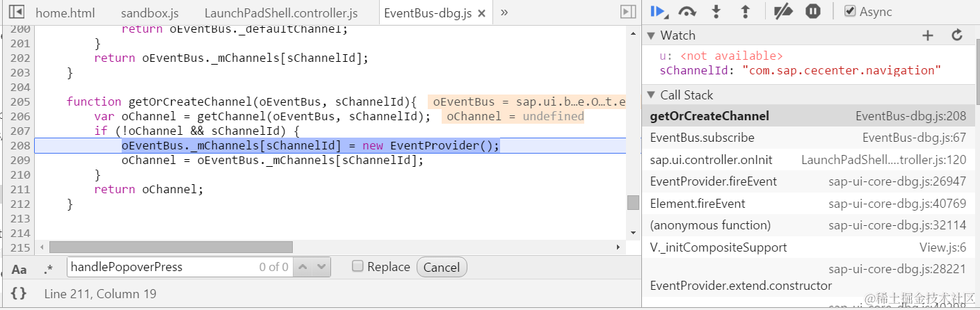This screenshot has height=310, width=980.
Task: Toggle case-sensitive search (Aa)
Action: pyautogui.click(x=19, y=269)
